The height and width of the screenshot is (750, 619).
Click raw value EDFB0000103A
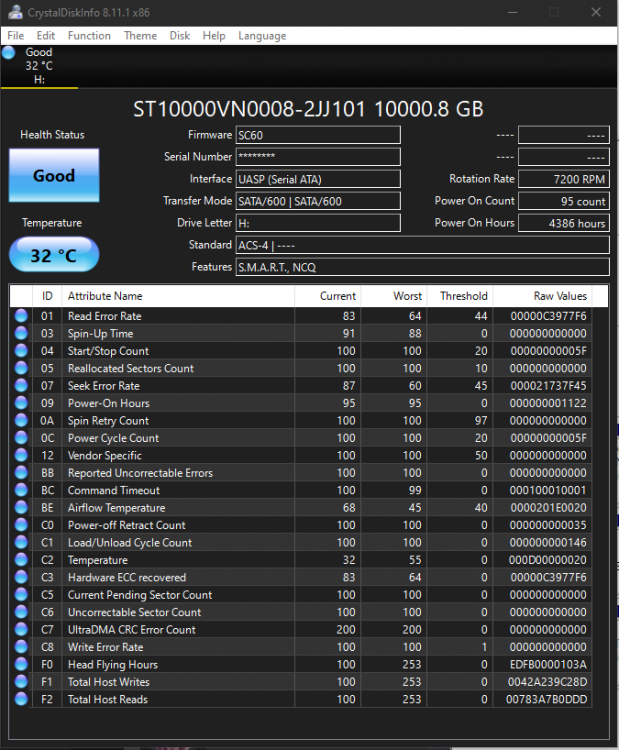pos(548,664)
